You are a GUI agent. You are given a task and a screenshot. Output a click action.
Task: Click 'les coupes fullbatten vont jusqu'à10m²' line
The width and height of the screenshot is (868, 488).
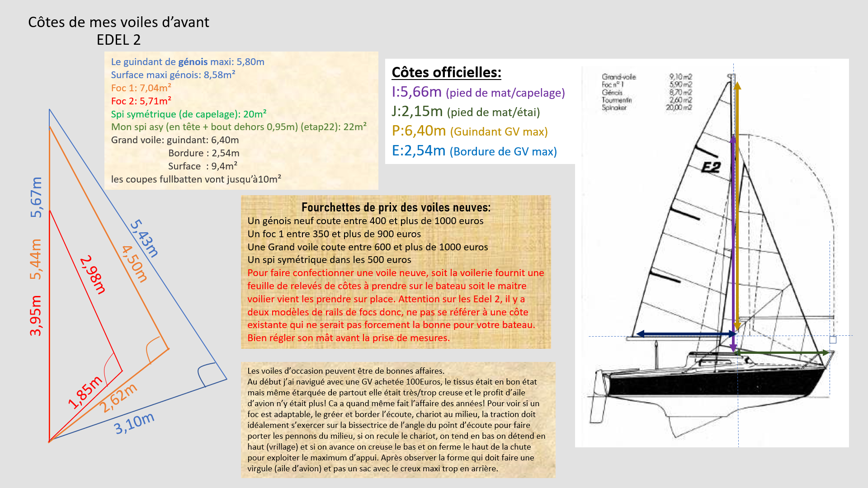pos(196,179)
